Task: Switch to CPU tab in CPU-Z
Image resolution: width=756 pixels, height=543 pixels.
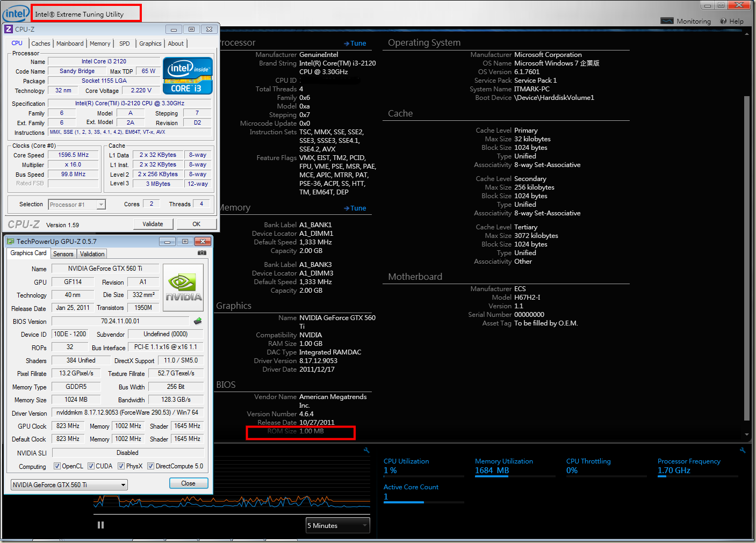Action: pos(17,43)
